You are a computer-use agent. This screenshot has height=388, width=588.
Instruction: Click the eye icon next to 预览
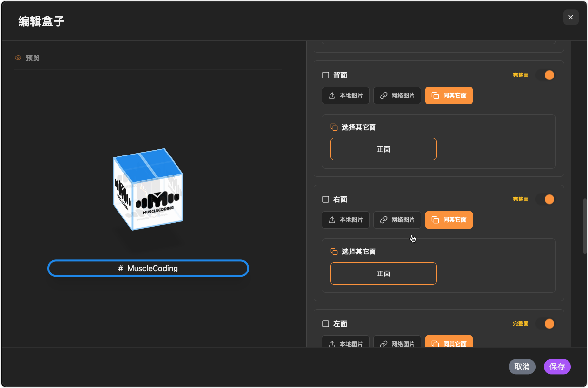pyautogui.click(x=18, y=58)
